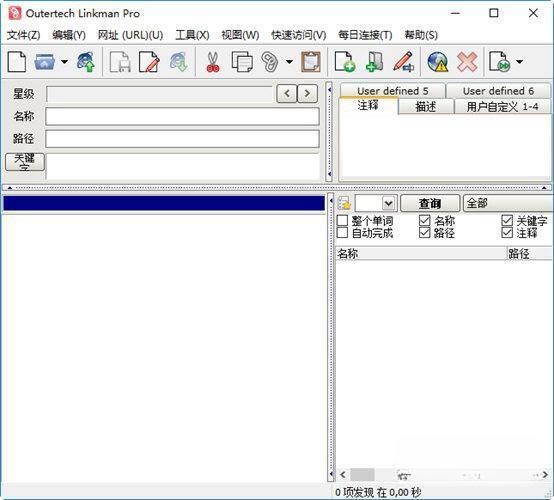554x500 pixels.
Task: Open the 快速访问(V) menu
Action: tap(299, 35)
